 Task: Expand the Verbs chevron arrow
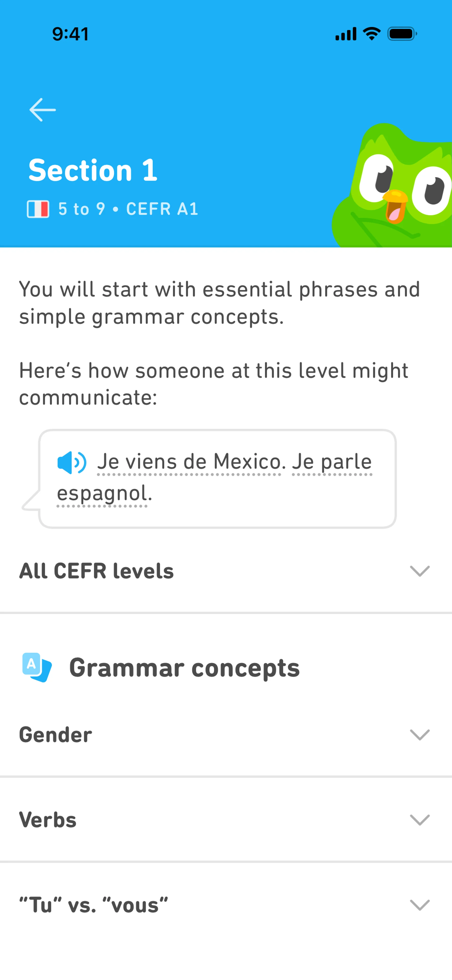tap(420, 820)
